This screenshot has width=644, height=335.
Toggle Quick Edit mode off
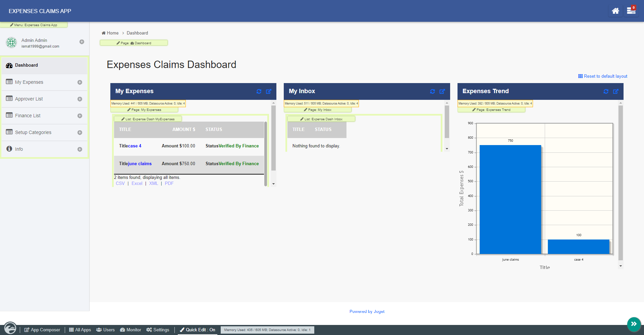coord(198,330)
